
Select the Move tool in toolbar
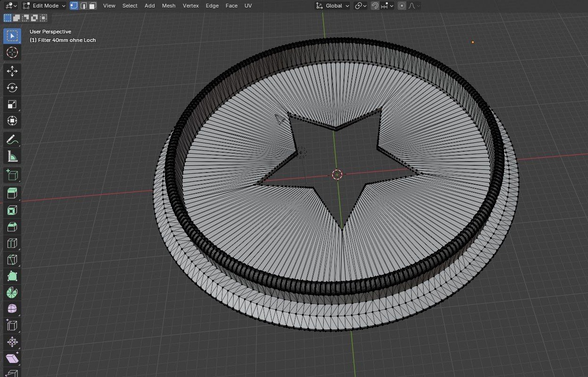click(x=12, y=71)
